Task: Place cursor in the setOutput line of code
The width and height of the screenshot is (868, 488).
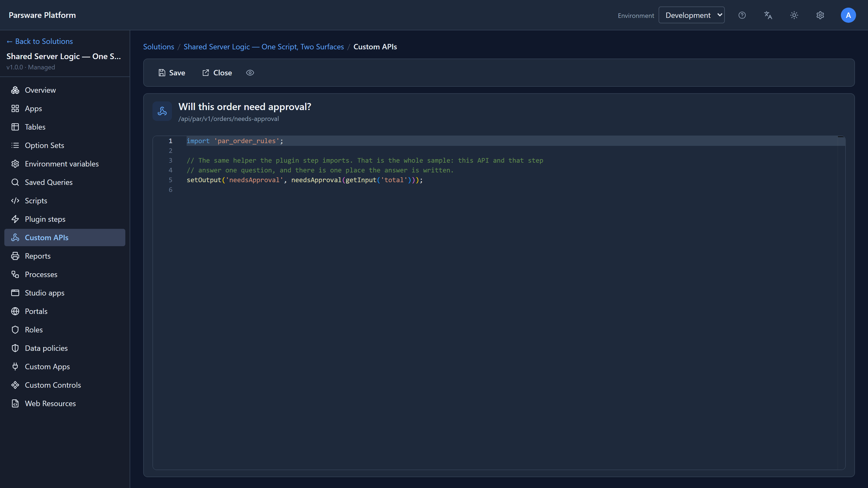Action: coord(305,180)
